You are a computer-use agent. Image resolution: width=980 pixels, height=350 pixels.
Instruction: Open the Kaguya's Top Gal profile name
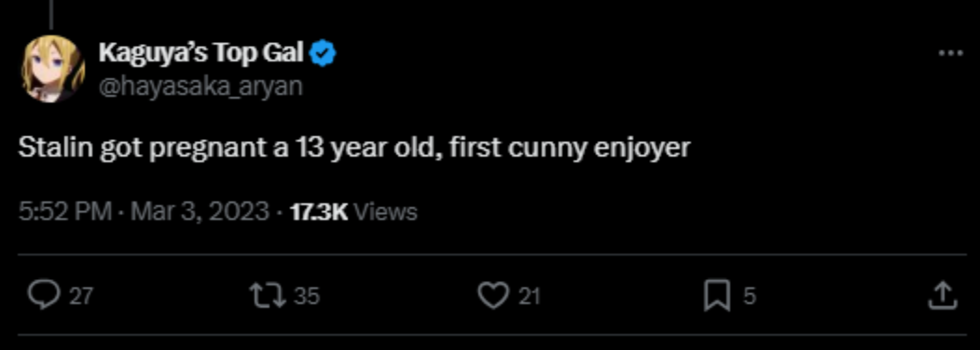coord(200,54)
